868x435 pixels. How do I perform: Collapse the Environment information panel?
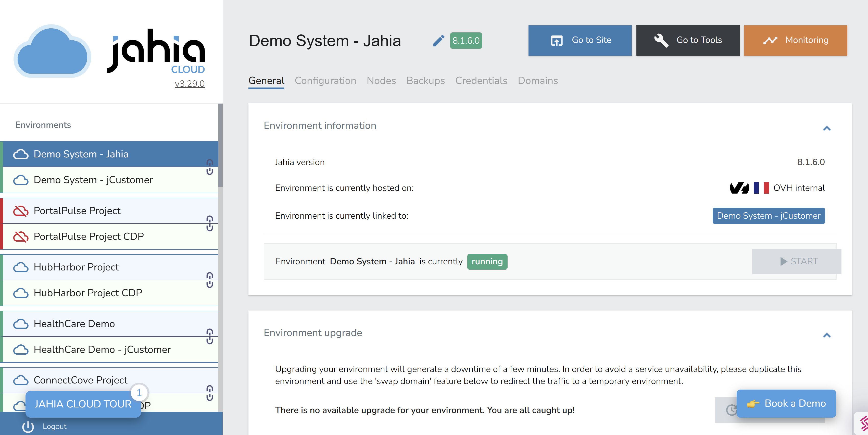tap(827, 128)
